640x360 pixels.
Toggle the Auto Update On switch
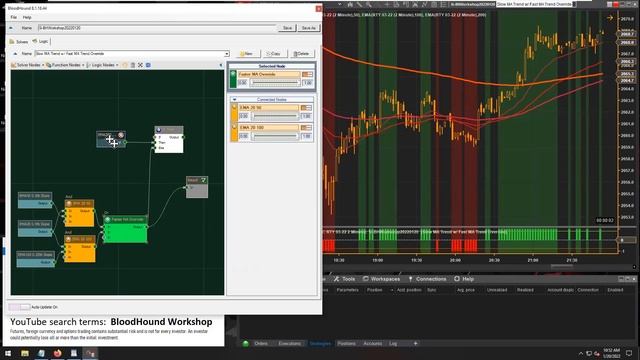click(19, 307)
